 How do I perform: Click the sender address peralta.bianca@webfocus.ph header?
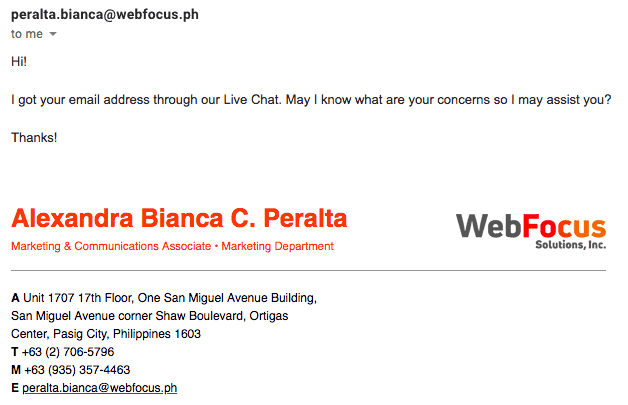tap(105, 14)
